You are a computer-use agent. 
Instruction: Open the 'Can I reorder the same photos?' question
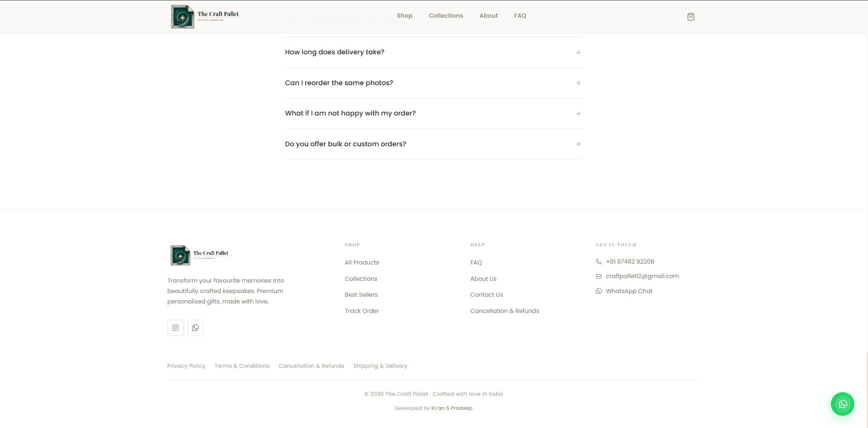tap(433, 83)
